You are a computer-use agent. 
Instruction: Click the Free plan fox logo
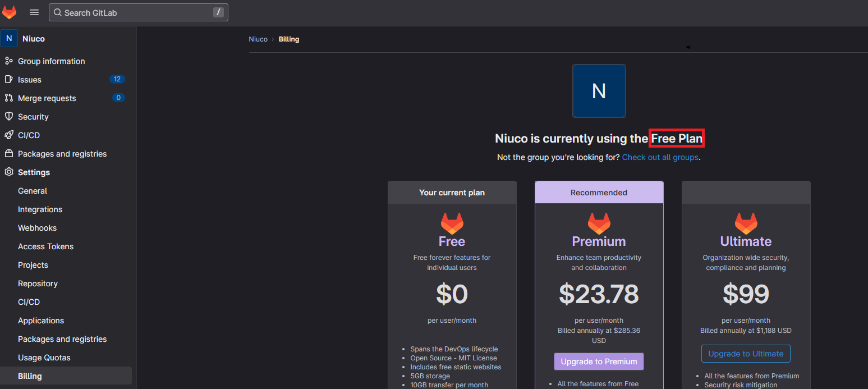[x=452, y=223]
